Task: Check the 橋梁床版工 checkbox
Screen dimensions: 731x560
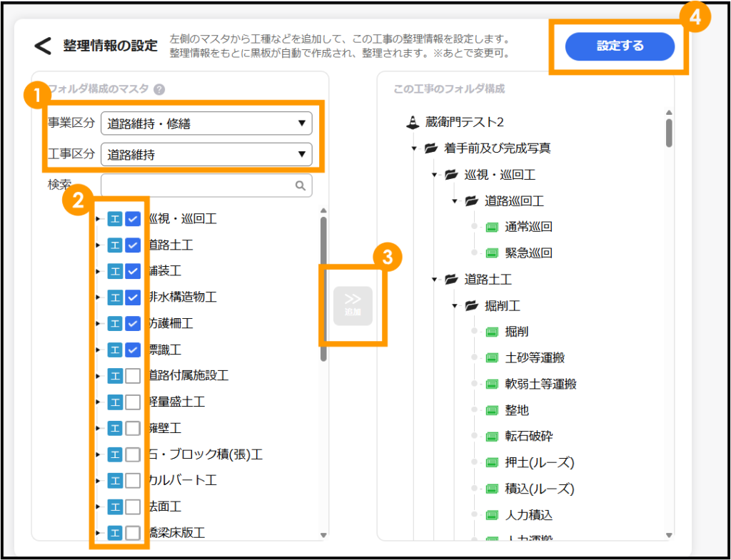Action: (x=133, y=532)
